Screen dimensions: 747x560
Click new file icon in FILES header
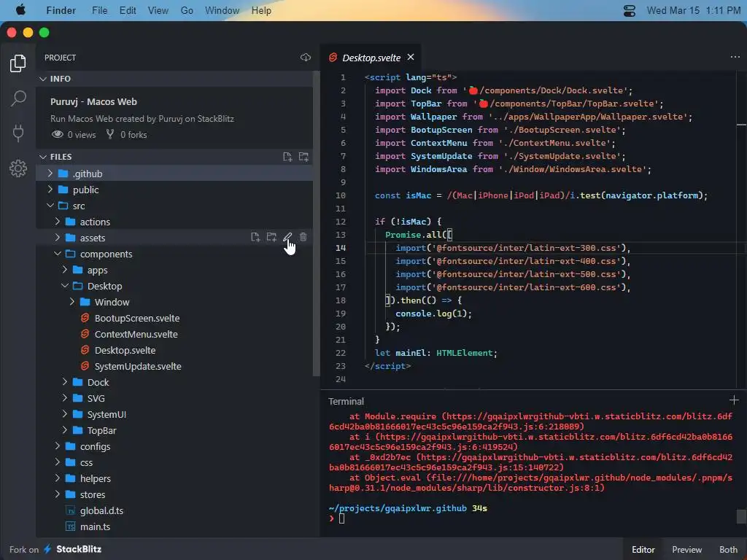point(287,157)
